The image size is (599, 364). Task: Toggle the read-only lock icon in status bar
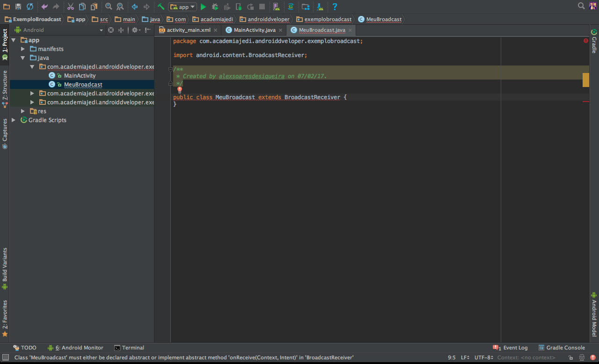572,358
